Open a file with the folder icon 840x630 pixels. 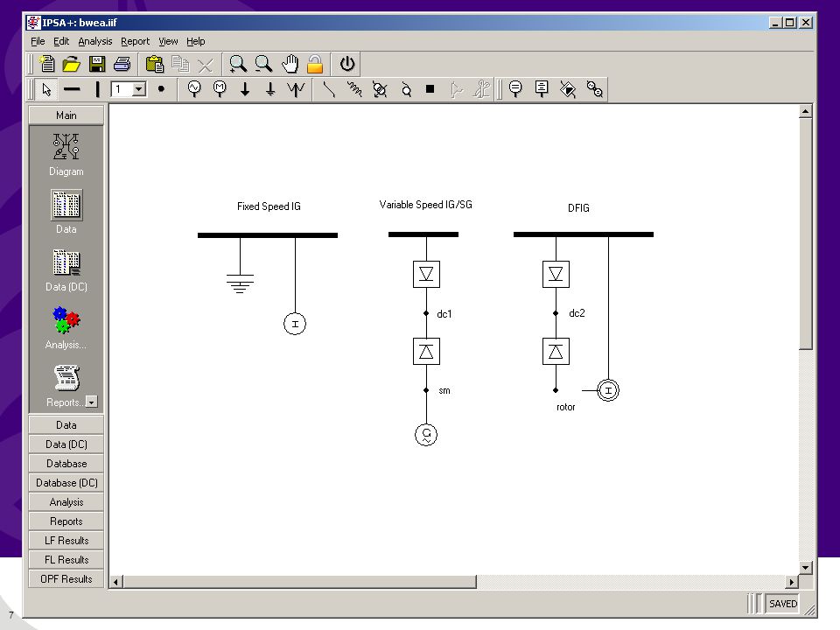tap(71, 64)
